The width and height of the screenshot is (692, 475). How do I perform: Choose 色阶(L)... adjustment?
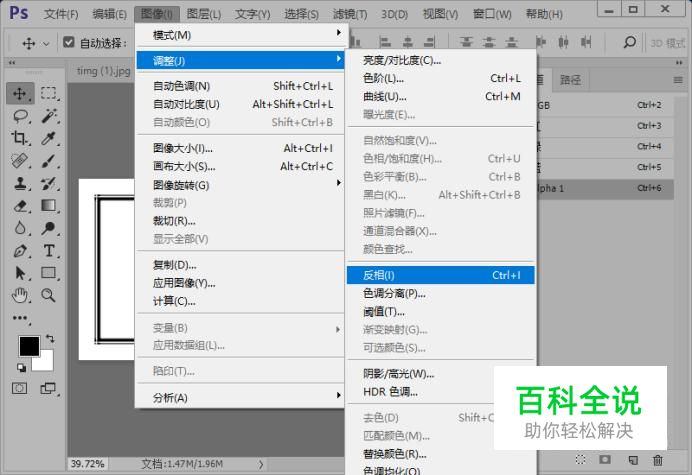point(440,79)
